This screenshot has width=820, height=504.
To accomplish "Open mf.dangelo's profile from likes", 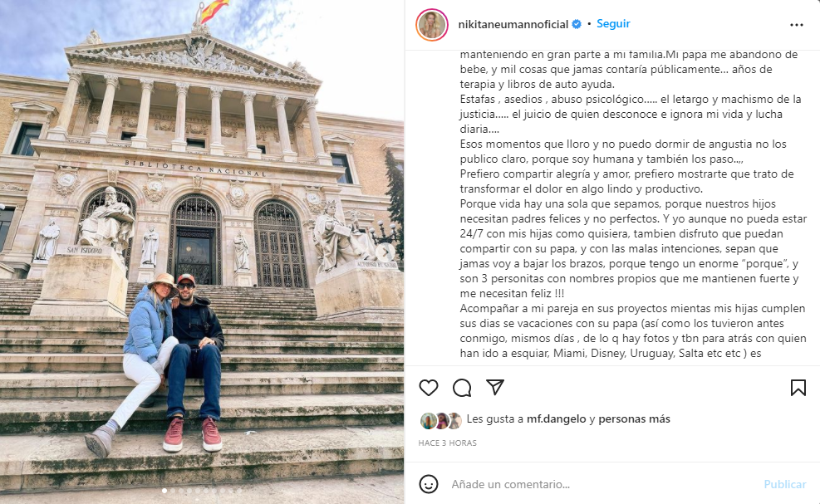I will coord(556,418).
